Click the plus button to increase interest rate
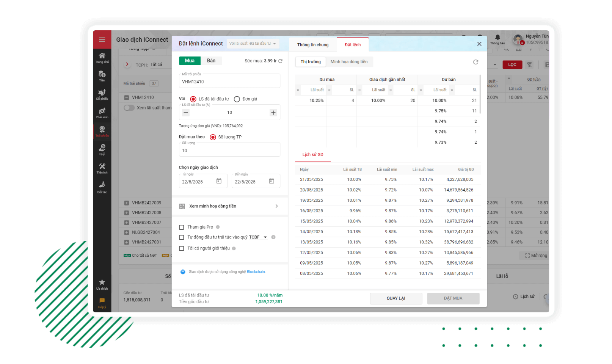 273,113
